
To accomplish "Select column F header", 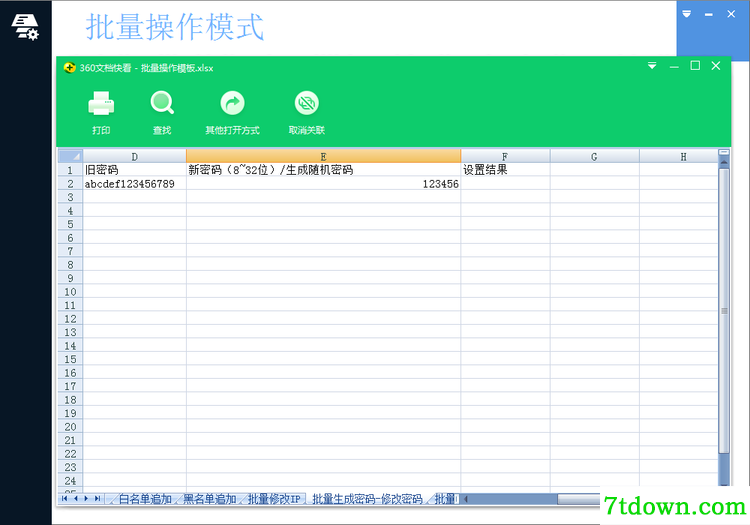I will point(505,156).
